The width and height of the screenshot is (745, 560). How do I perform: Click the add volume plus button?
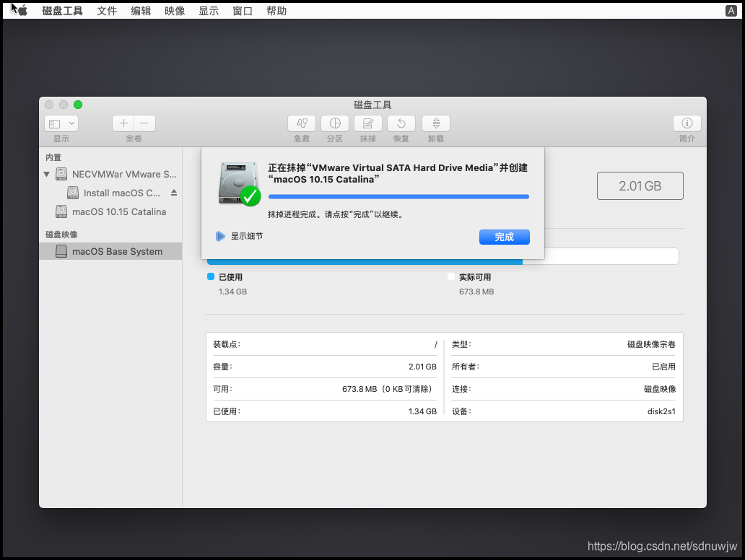click(x=123, y=123)
